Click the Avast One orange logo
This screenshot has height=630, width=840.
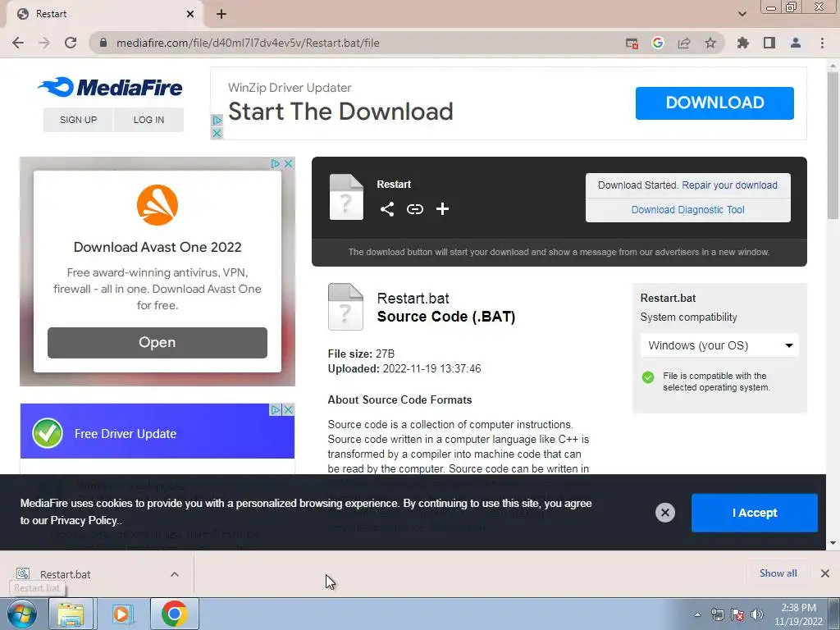(x=157, y=205)
